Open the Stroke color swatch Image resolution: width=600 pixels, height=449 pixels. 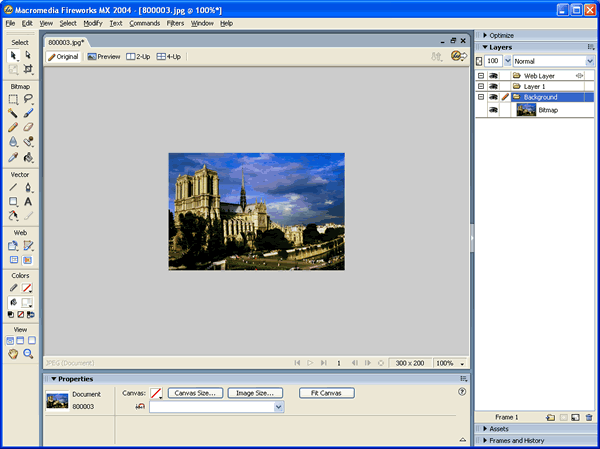click(x=27, y=288)
